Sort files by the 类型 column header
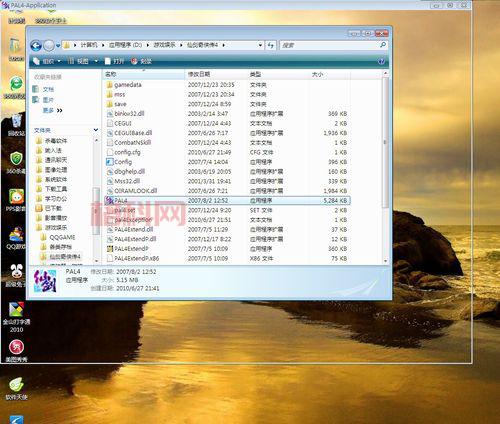 [277, 74]
